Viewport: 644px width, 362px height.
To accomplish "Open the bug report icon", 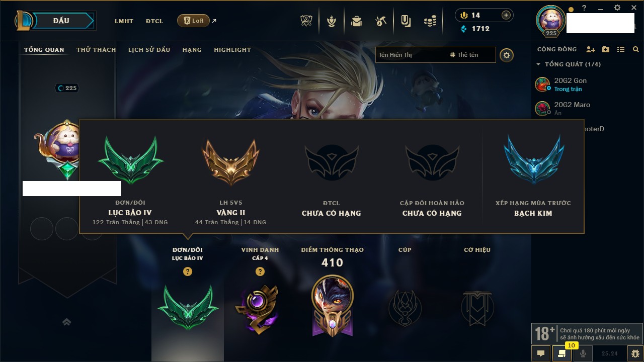I will (635, 353).
